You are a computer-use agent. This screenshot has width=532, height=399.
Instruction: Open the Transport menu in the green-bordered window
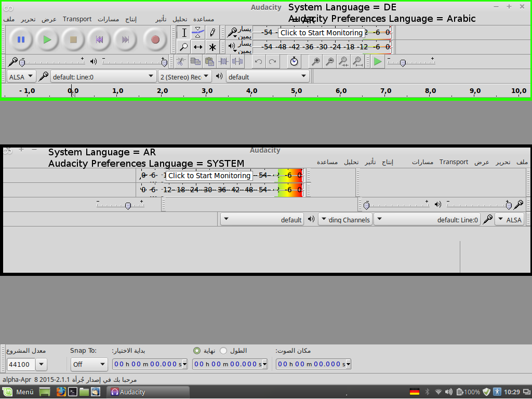point(77,19)
